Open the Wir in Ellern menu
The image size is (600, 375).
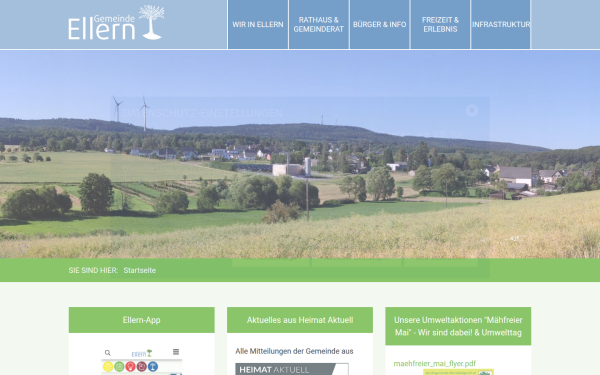click(x=258, y=24)
